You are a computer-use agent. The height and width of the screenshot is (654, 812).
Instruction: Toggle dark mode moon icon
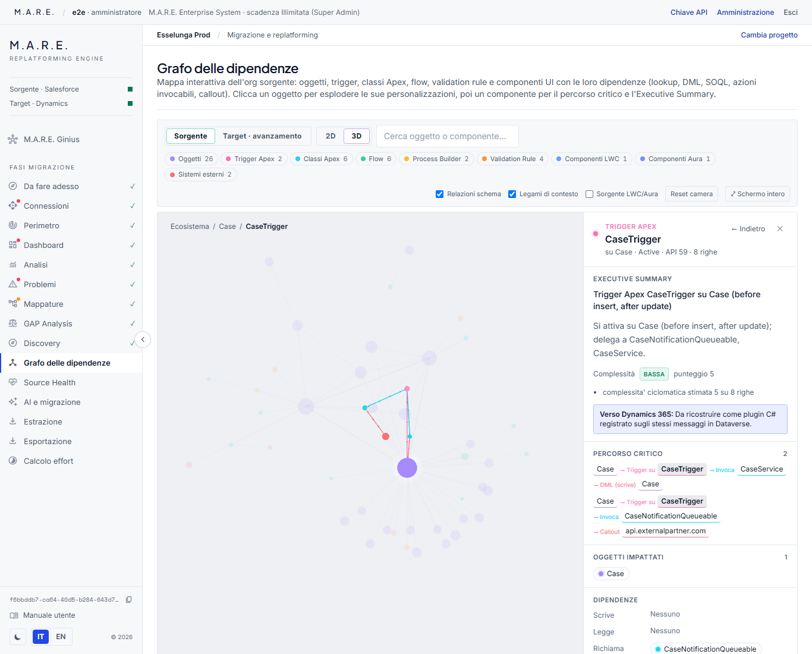[18, 637]
